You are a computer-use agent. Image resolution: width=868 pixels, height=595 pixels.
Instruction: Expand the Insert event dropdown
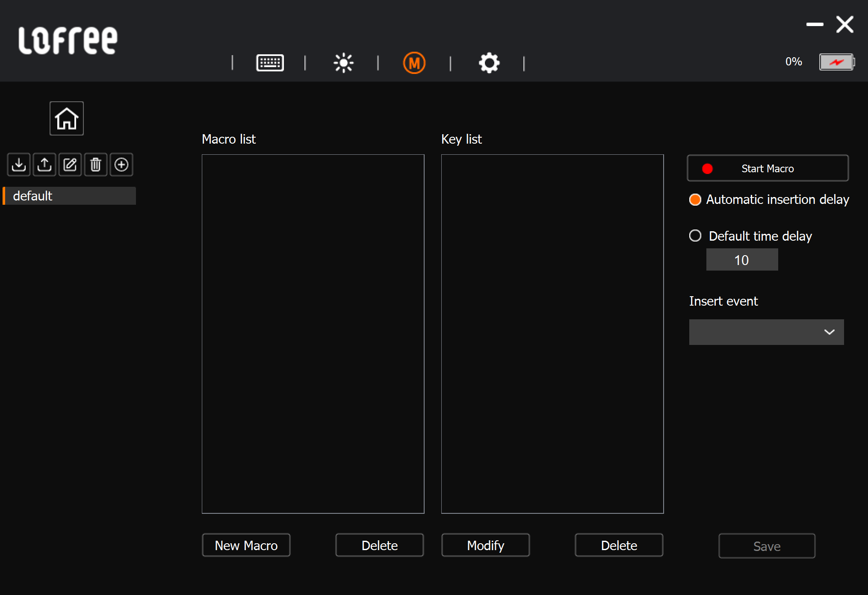point(766,332)
